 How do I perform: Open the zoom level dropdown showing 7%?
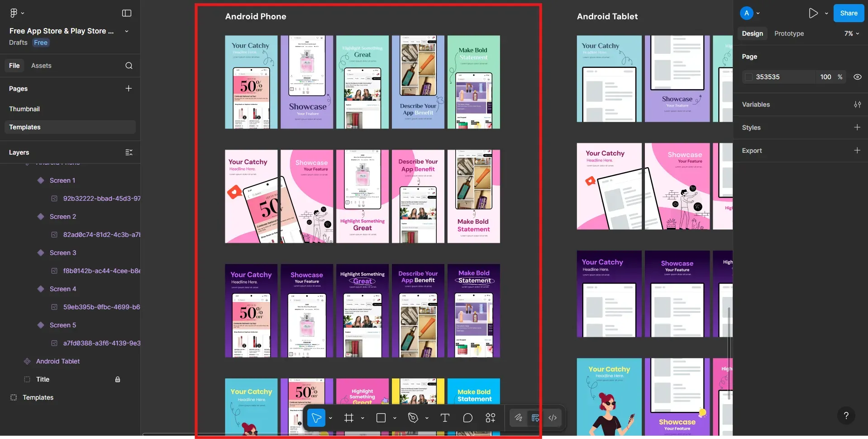851,33
